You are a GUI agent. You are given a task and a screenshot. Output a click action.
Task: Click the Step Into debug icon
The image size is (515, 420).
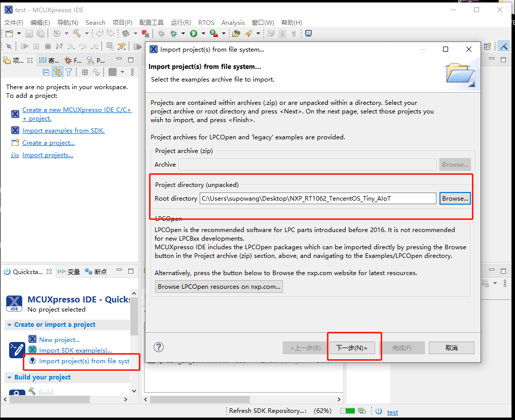pyautogui.click(x=70, y=46)
